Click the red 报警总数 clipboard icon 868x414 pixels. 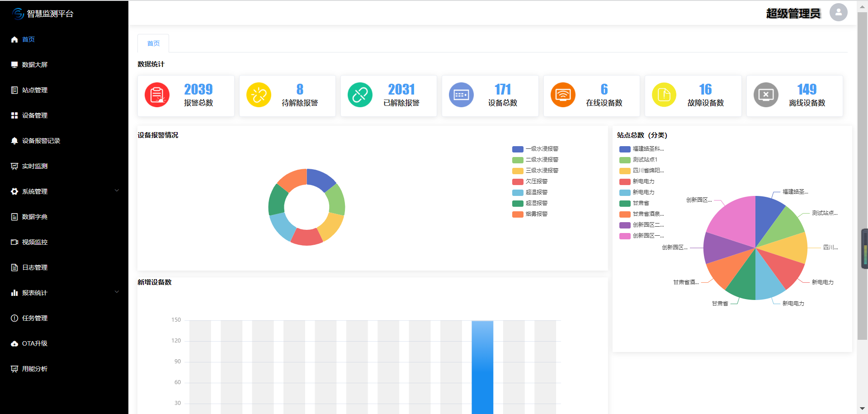(157, 95)
